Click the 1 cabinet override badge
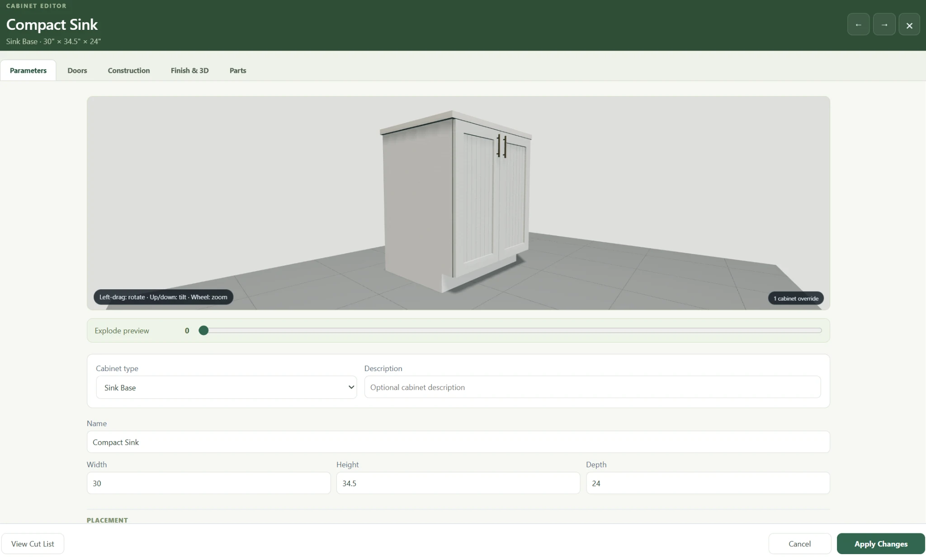The height and width of the screenshot is (560, 926). [796, 298]
